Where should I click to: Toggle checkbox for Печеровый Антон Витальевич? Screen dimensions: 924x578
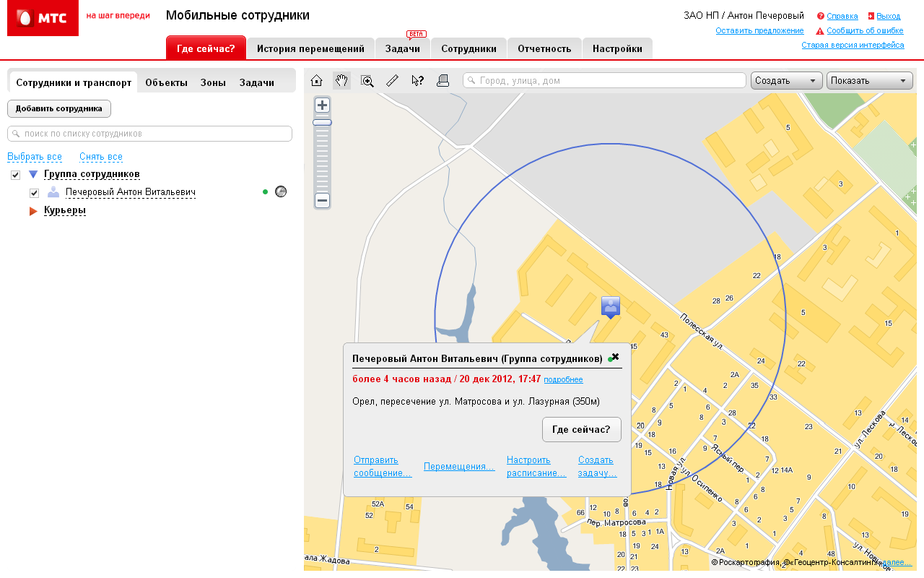[34, 193]
